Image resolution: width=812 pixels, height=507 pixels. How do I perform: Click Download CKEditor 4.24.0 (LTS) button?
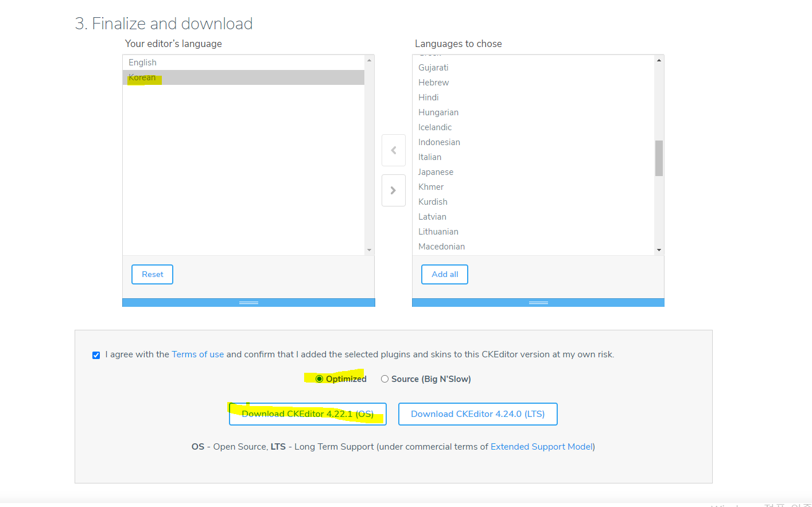[478, 414]
